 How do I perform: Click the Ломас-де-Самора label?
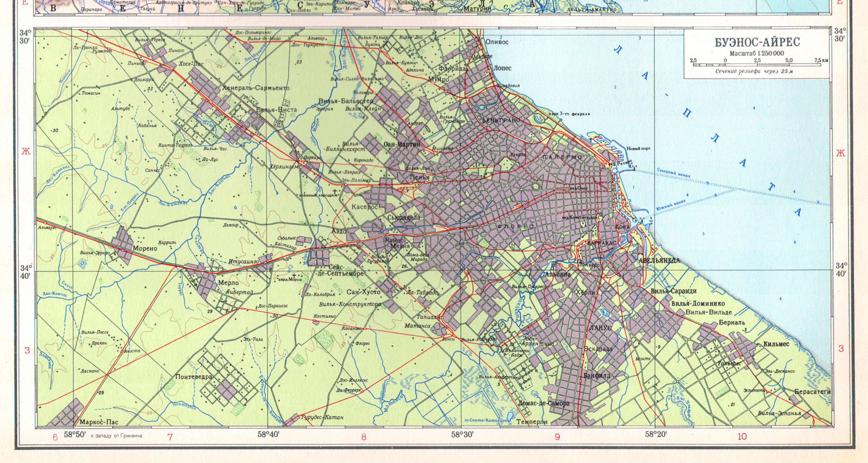(x=544, y=403)
